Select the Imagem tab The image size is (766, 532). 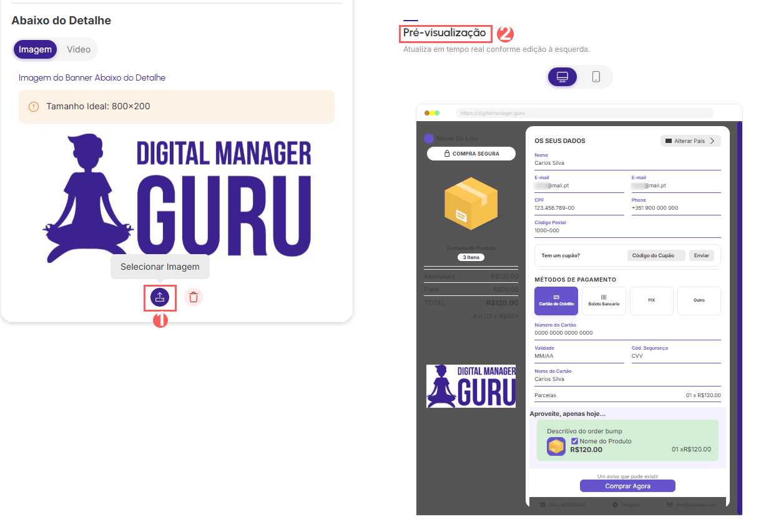click(x=35, y=49)
